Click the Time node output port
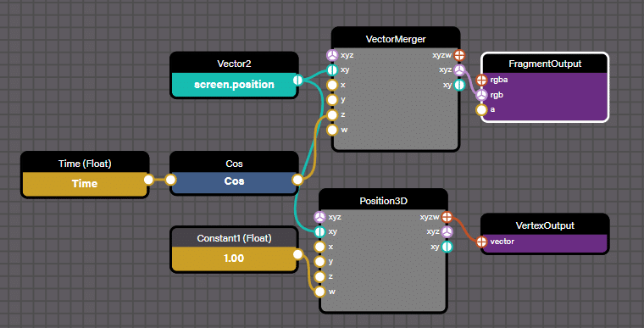The width and height of the screenshot is (644, 328). (148, 180)
